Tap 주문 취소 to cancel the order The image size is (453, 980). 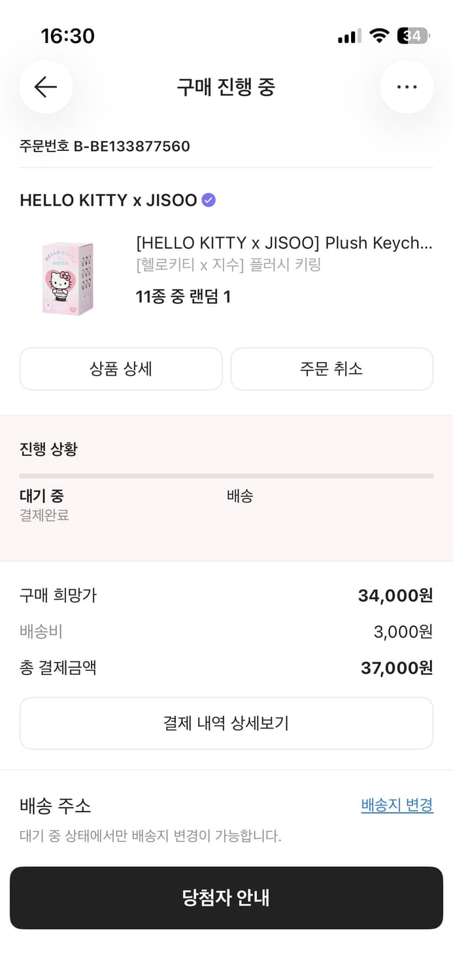tap(332, 368)
